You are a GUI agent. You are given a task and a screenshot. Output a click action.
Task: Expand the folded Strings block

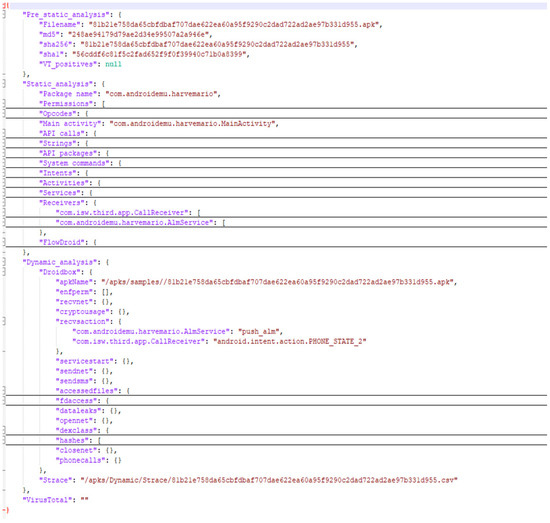click(4, 143)
